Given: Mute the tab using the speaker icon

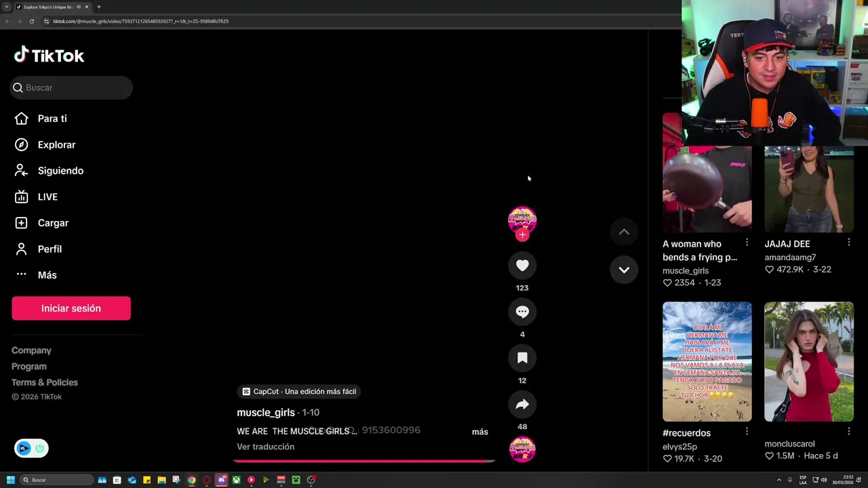Looking at the screenshot, I should [79, 7].
